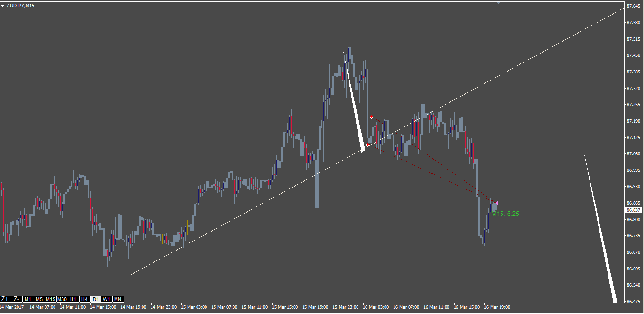Click the Z+ zoom in button
Viewport: 644px width, 314px height.
[5, 299]
